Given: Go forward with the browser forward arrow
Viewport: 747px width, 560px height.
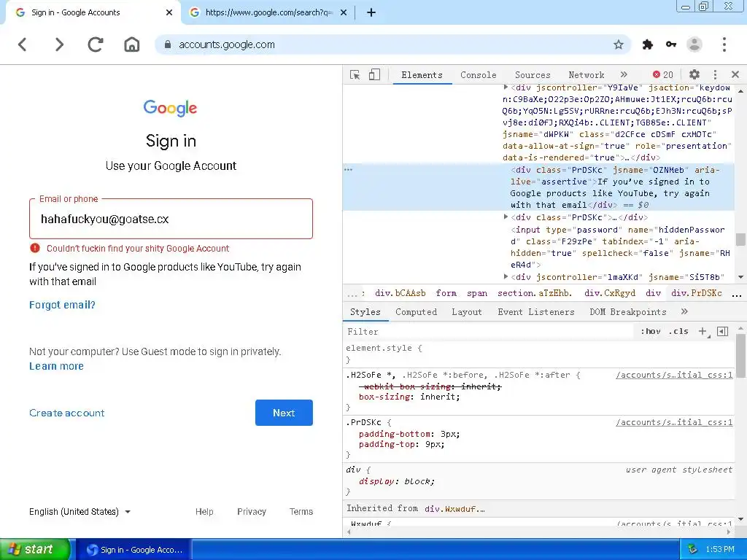Looking at the screenshot, I should pyautogui.click(x=59, y=44).
